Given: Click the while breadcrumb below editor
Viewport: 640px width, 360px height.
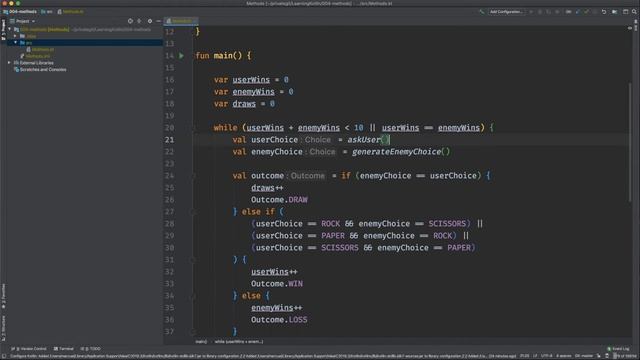Looking at the screenshot, I should pyautogui.click(x=239, y=342).
